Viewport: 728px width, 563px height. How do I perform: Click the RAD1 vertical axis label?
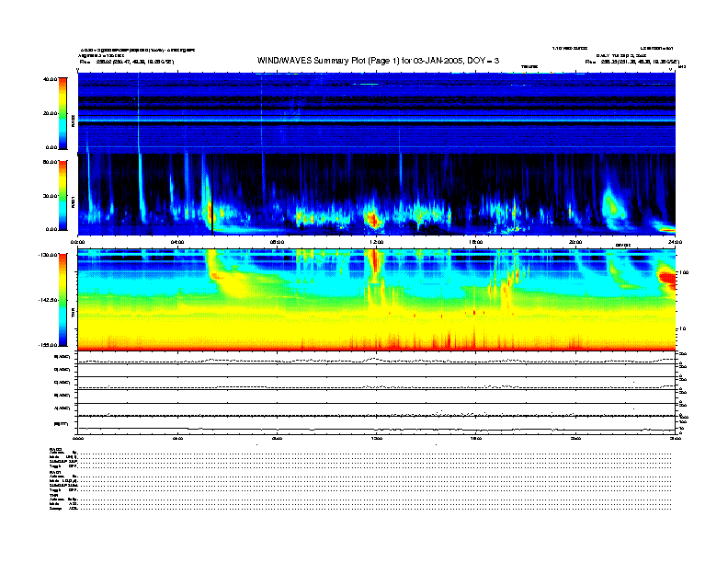click(x=73, y=201)
